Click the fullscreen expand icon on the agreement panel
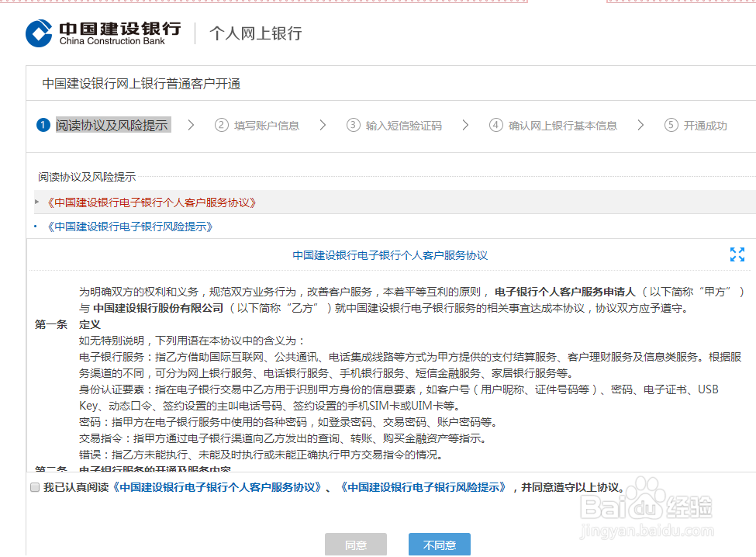The width and height of the screenshot is (756, 557). click(x=737, y=254)
